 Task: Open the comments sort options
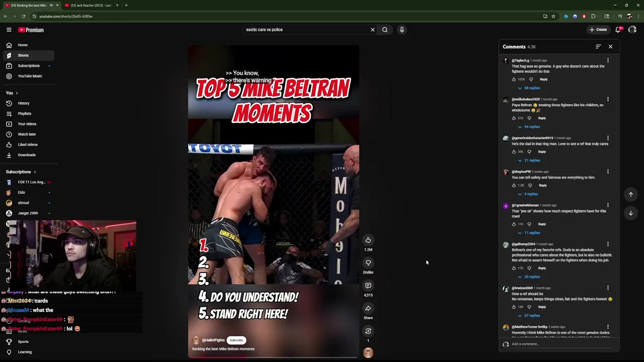598,47
